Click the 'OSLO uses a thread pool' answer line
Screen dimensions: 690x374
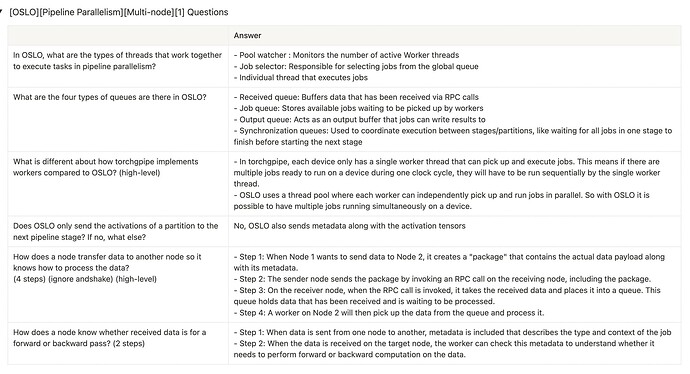tap(441, 201)
